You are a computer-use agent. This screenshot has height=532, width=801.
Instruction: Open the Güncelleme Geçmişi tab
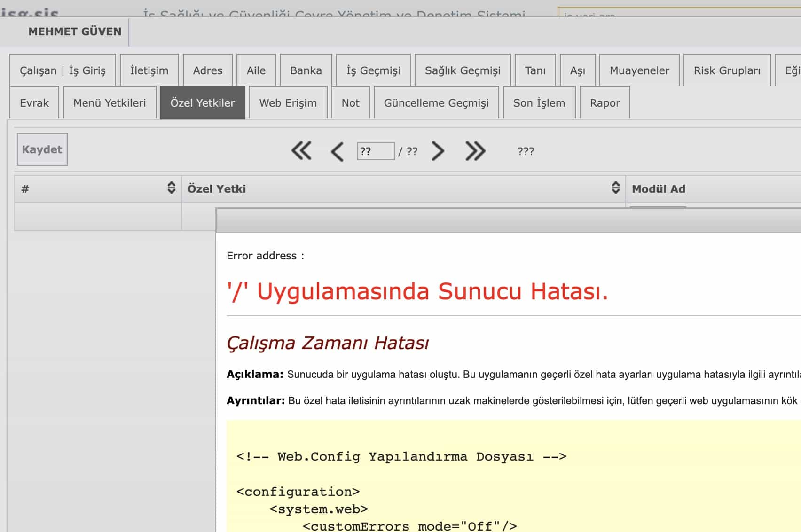(x=436, y=103)
